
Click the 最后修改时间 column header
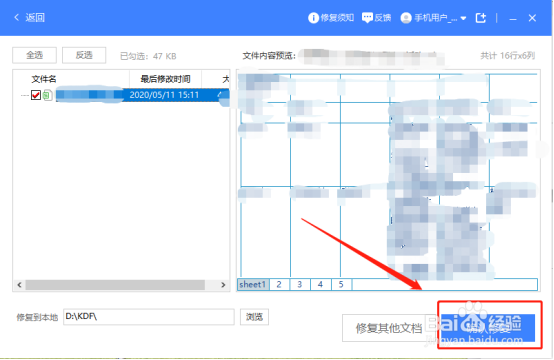pos(165,79)
